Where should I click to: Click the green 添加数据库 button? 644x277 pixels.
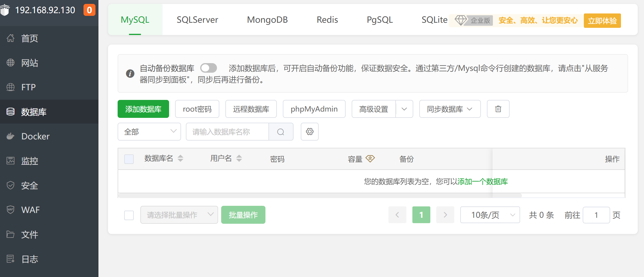(143, 109)
